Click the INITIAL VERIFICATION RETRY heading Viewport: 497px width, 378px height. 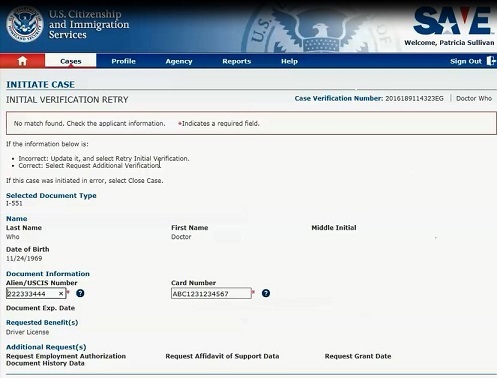(x=67, y=100)
